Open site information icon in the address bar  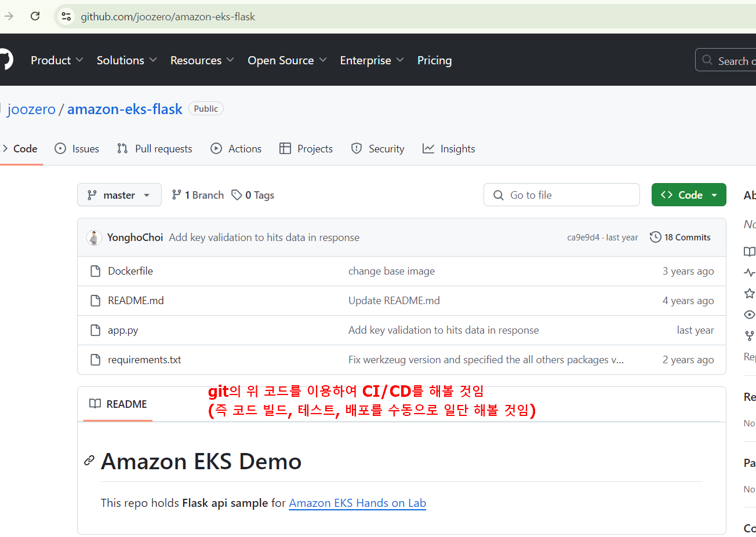67,16
